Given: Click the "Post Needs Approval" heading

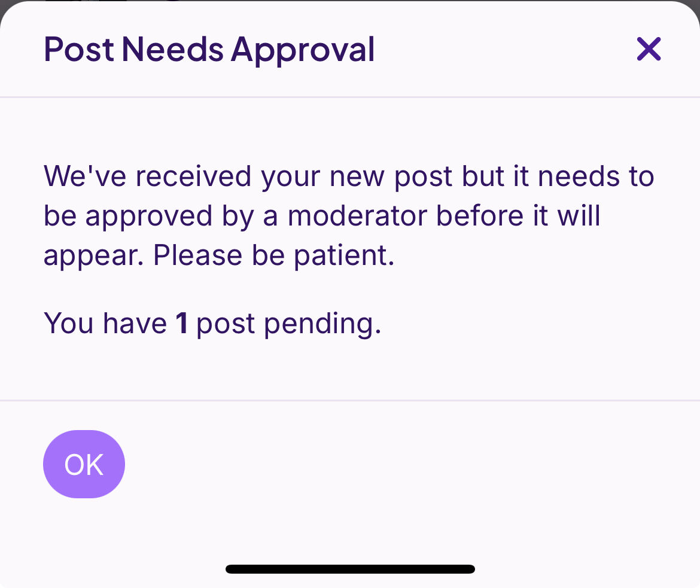Looking at the screenshot, I should point(209,49).
